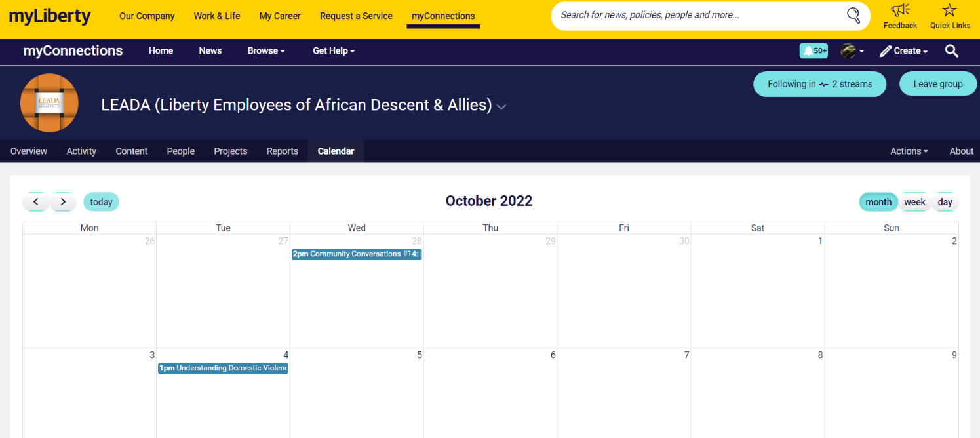Viewport: 980px width, 438px height.
Task: Open the Work & Life menu
Action: (x=217, y=16)
